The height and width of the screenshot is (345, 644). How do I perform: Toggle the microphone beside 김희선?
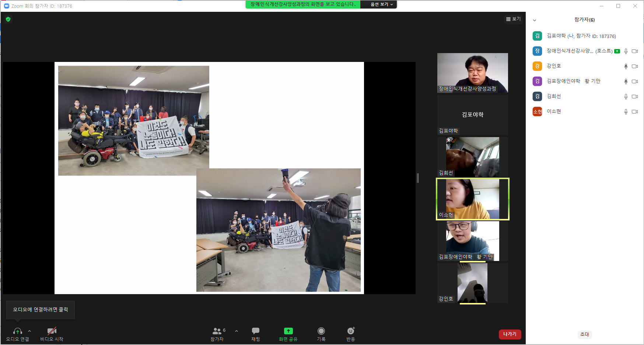coord(626,97)
